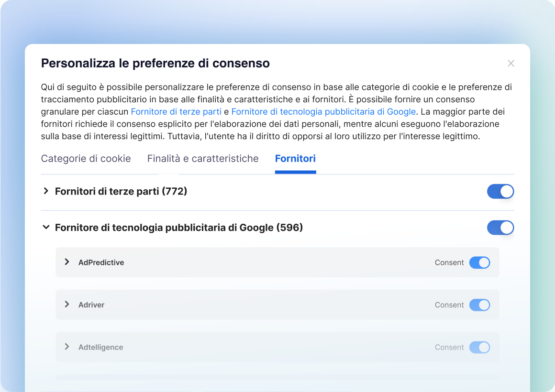The image size is (555, 392).
Task: Expand the Fornitori di terze parti chevron
Action: pyautogui.click(x=46, y=191)
